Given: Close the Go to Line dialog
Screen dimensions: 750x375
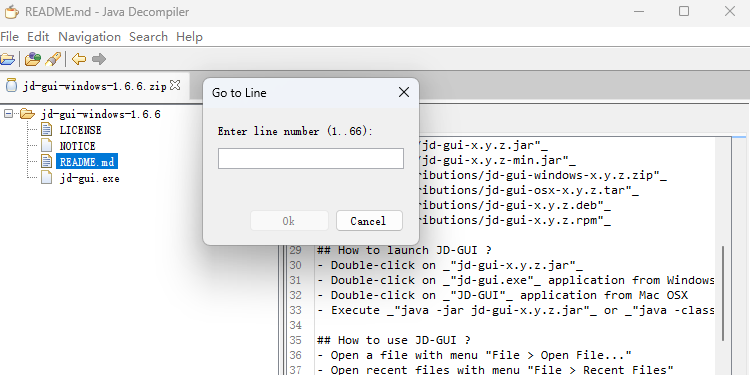Looking at the screenshot, I should pos(404,92).
